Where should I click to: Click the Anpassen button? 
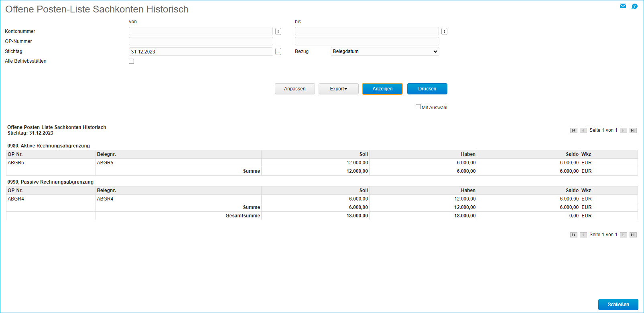coord(295,89)
